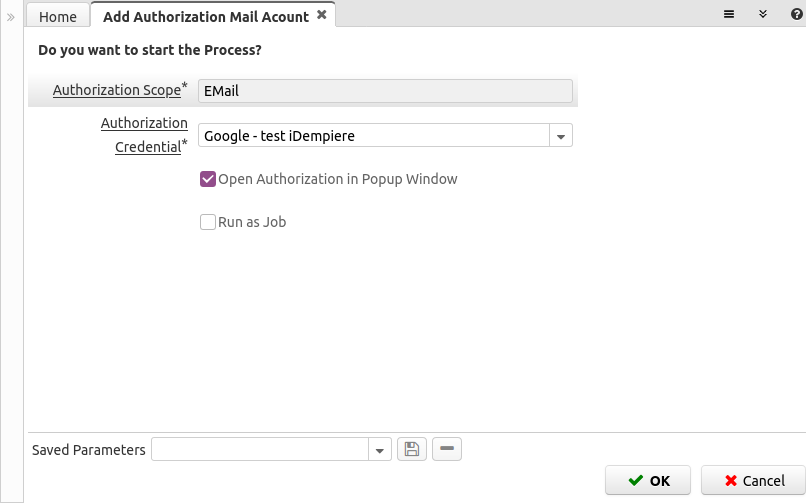Viewport: 806px width, 503px height.
Task: Open the help question mark icon
Action: point(793,14)
